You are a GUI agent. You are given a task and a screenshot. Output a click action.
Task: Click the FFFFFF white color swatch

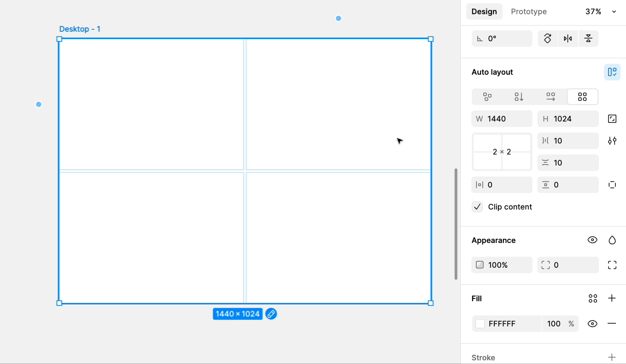[x=480, y=323]
